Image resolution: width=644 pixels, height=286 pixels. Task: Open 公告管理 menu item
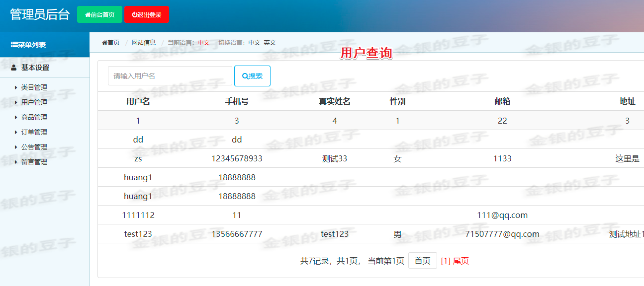click(34, 147)
